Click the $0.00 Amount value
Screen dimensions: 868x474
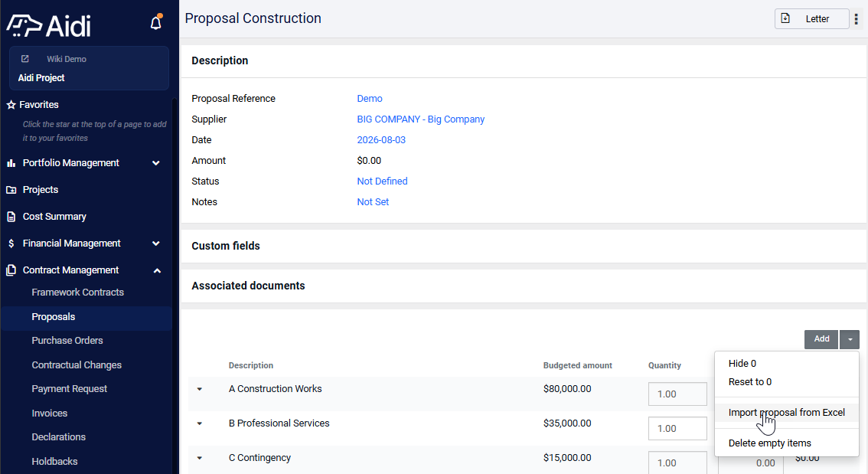tap(369, 161)
